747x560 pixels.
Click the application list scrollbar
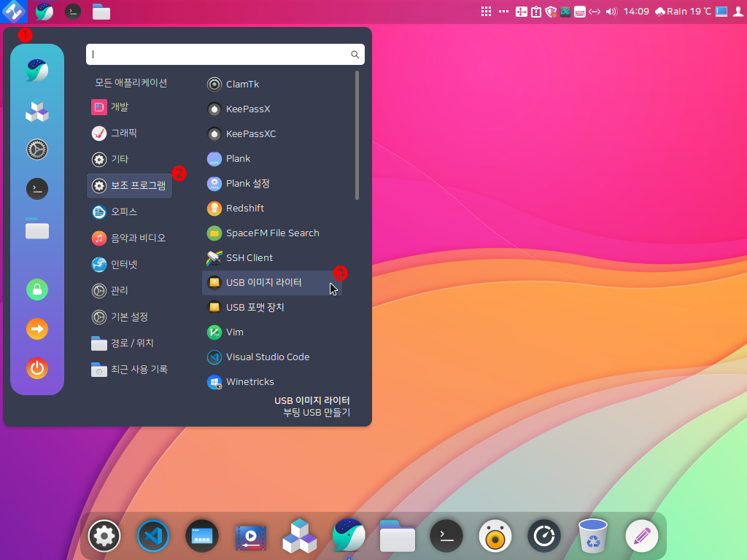coord(357,135)
